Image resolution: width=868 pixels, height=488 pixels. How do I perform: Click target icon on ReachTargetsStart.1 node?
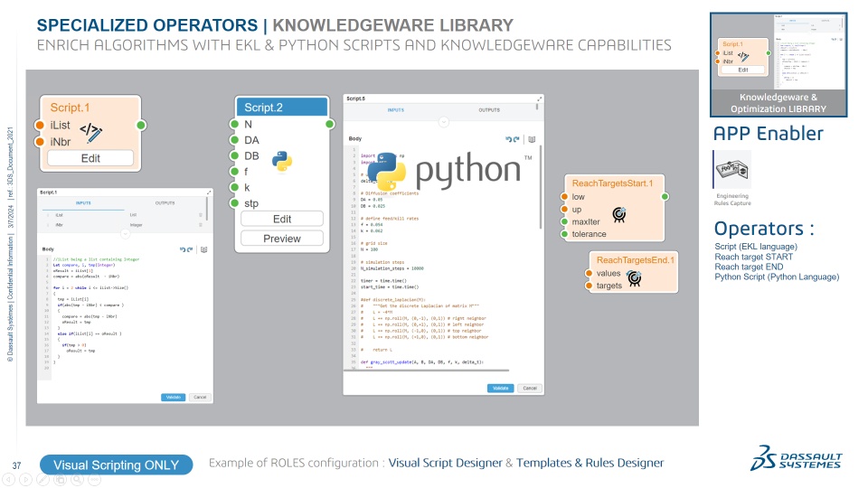point(618,214)
